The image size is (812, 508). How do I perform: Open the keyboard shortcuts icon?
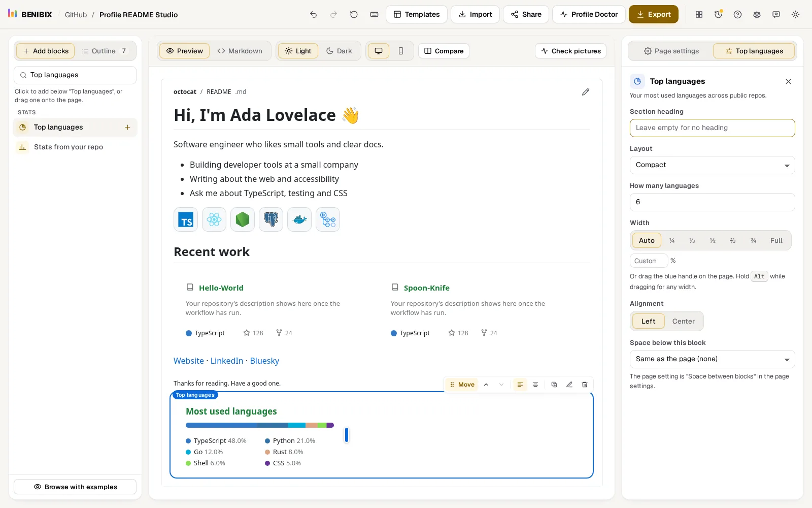point(374,15)
